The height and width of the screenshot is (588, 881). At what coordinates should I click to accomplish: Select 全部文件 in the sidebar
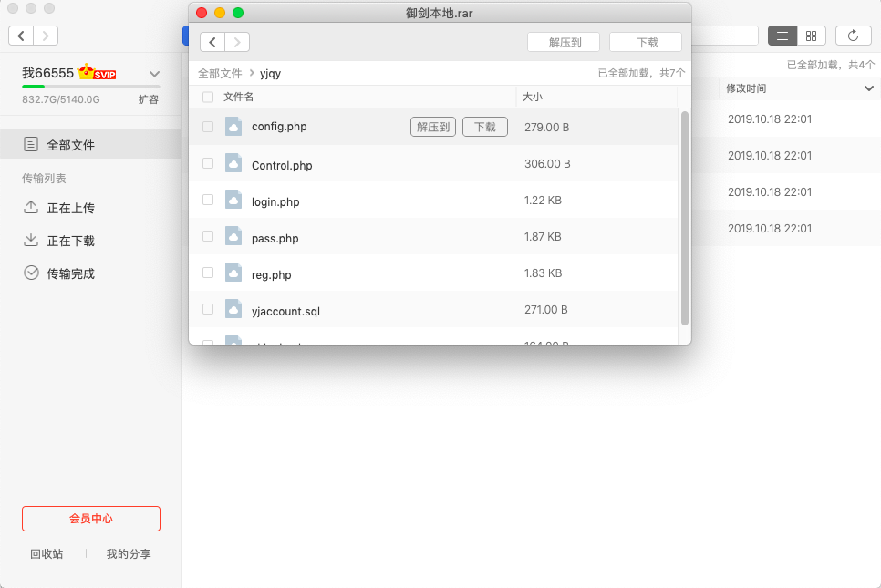[70, 145]
